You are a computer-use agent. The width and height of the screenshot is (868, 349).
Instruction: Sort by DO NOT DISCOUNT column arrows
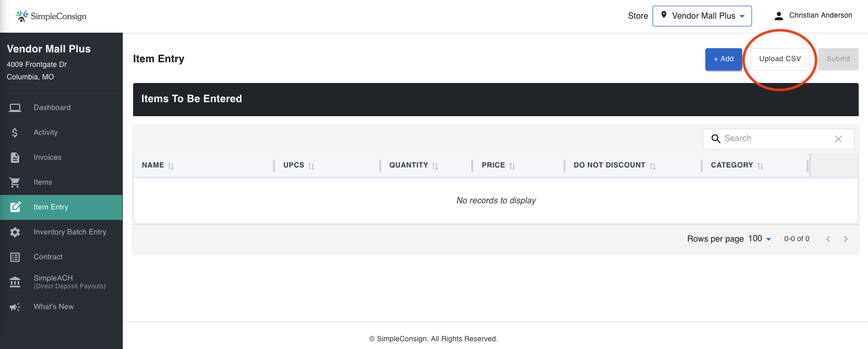tap(653, 166)
